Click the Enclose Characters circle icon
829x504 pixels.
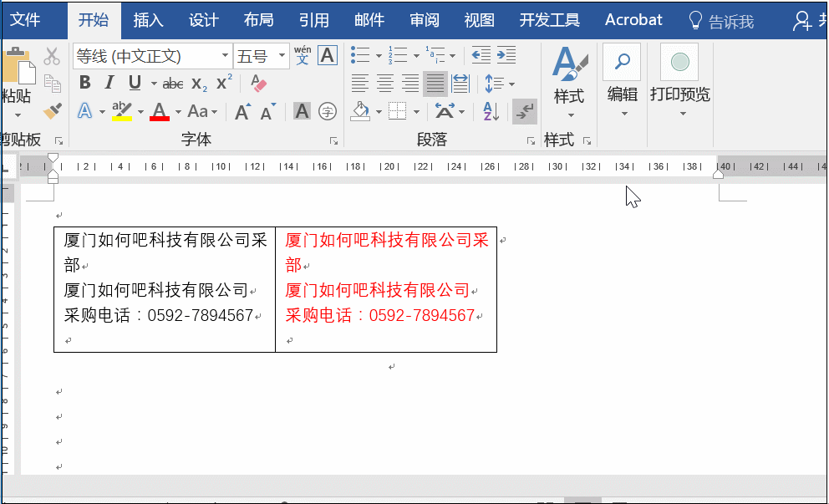pyautogui.click(x=328, y=111)
